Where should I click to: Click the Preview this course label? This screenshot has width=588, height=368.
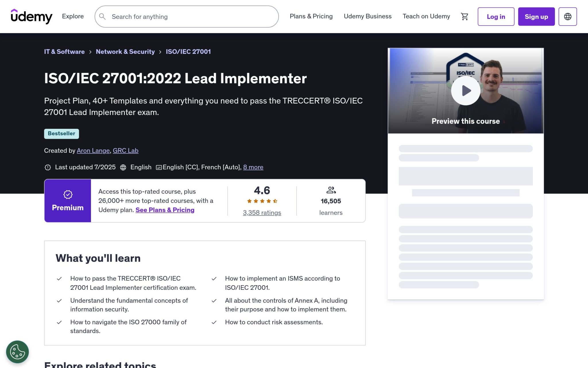465,121
